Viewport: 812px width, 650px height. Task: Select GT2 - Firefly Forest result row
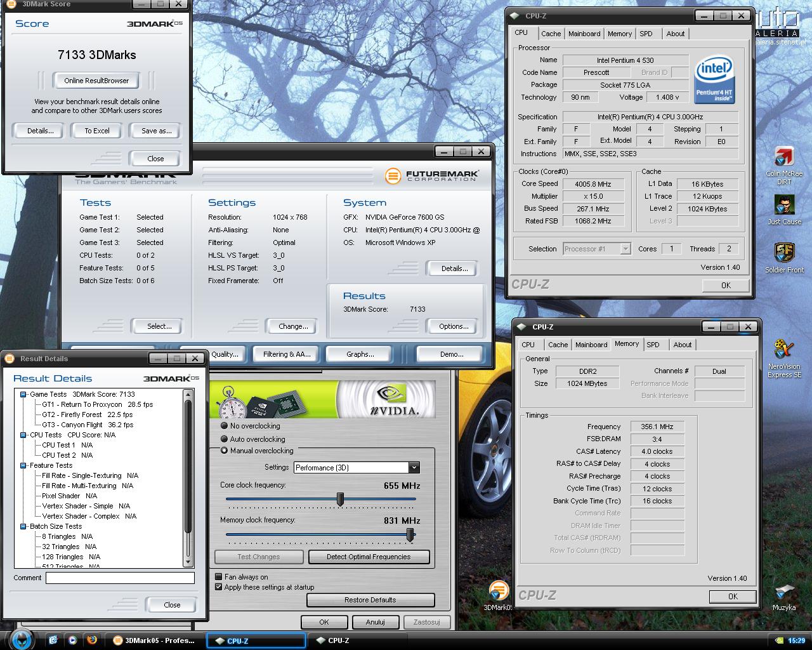pyautogui.click(x=88, y=415)
